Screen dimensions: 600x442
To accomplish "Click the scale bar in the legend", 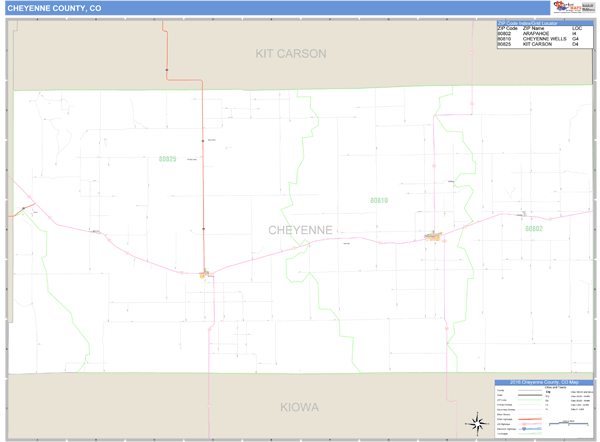I will [x=568, y=423].
